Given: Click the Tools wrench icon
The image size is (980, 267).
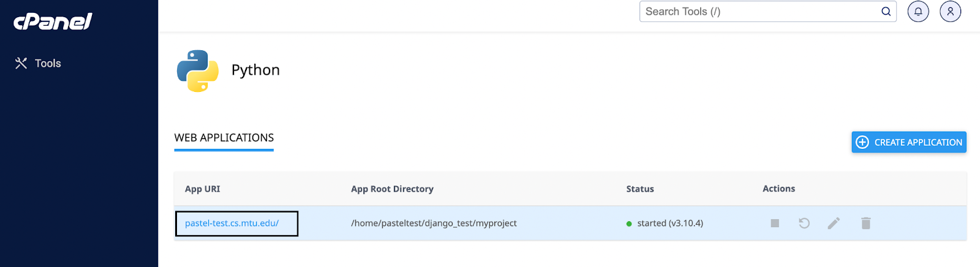Looking at the screenshot, I should (21, 63).
